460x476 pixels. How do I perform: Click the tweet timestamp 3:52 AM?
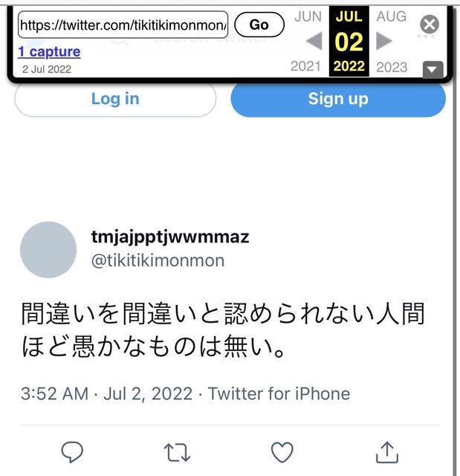tap(54, 393)
